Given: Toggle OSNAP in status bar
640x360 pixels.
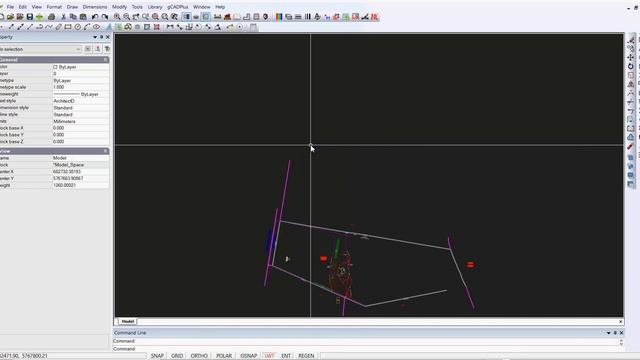Looking at the screenshot, I should pyautogui.click(x=249, y=356).
